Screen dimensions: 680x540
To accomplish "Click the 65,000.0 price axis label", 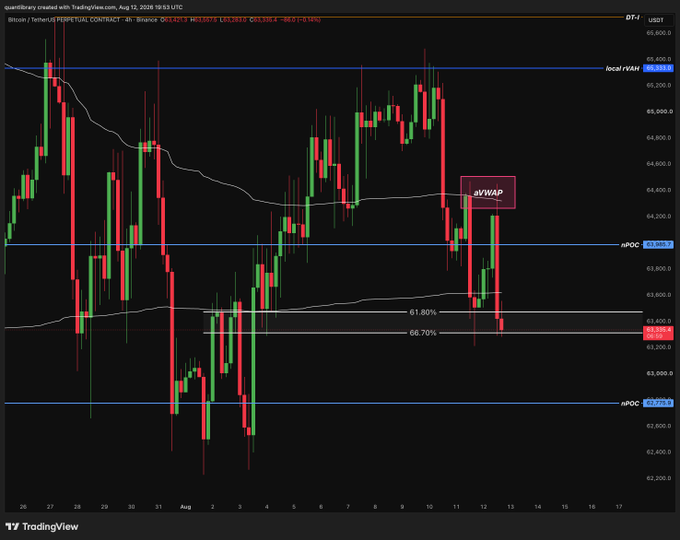I will pos(658,111).
